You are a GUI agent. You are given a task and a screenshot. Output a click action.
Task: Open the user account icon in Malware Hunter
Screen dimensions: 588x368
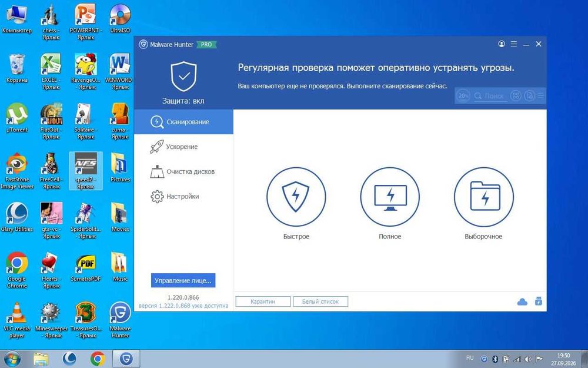[x=502, y=44]
